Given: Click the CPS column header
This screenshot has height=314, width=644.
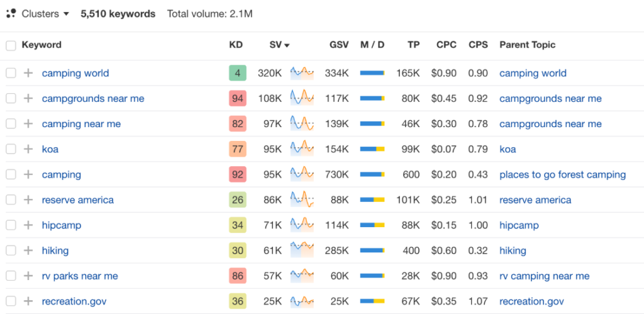Looking at the screenshot, I should [x=478, y=45].
